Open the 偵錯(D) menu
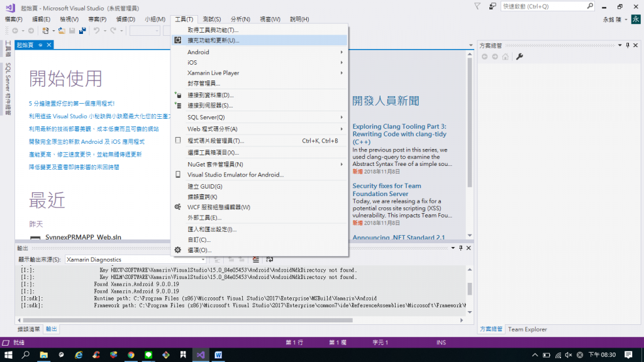Viewport: 644px width, 362px height. tap(125, 19)
